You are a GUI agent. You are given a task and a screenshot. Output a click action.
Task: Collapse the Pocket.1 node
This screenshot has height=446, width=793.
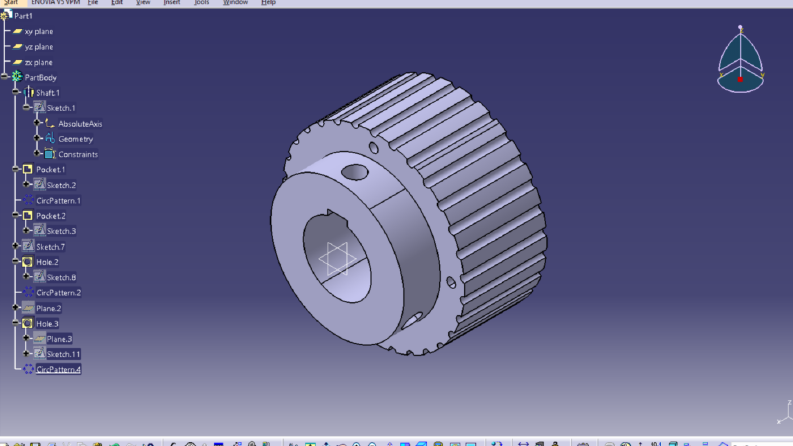(16, 169)
